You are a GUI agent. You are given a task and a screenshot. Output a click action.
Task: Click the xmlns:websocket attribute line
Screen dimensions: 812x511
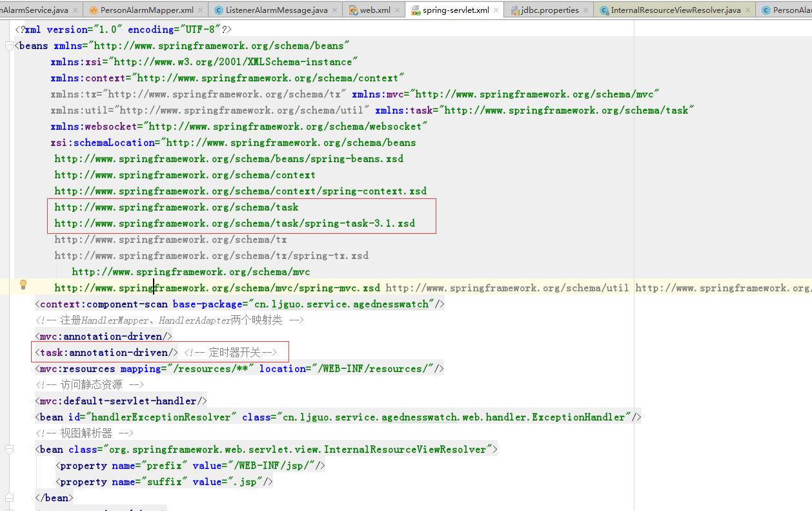coord(239,127)
